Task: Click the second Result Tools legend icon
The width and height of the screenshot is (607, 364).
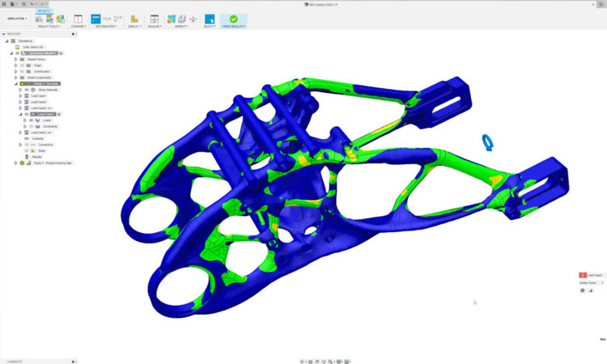Action: pos(49,19)
